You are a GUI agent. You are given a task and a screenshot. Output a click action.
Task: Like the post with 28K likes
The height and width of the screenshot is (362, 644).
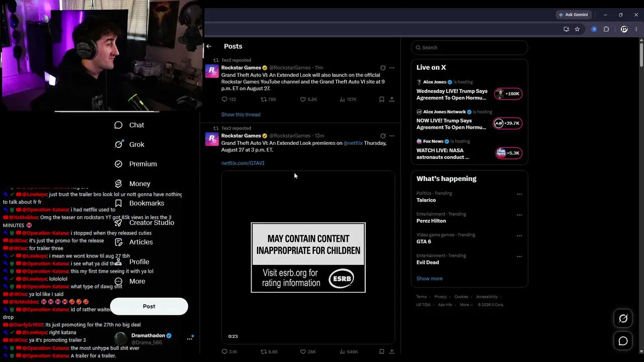308,352
